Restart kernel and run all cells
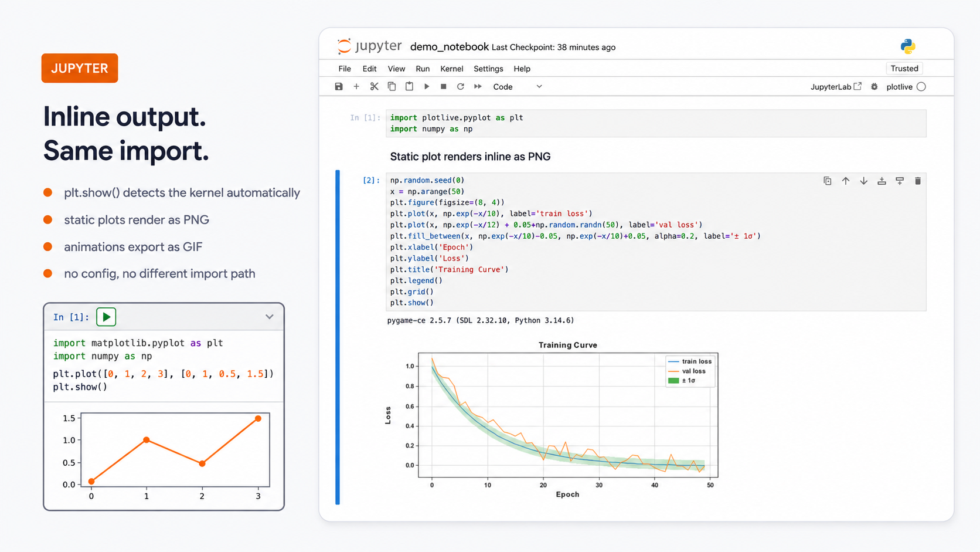 [x=478, y=87]
